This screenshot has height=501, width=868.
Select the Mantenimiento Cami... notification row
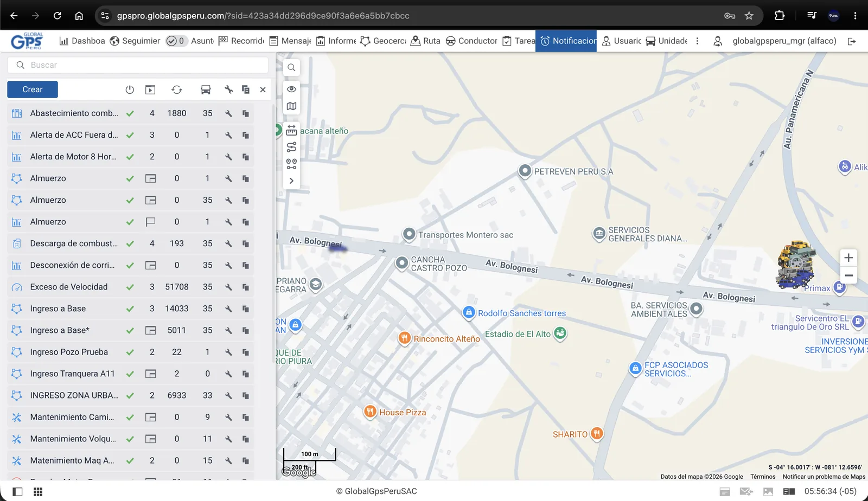click(x=130, y=417)
